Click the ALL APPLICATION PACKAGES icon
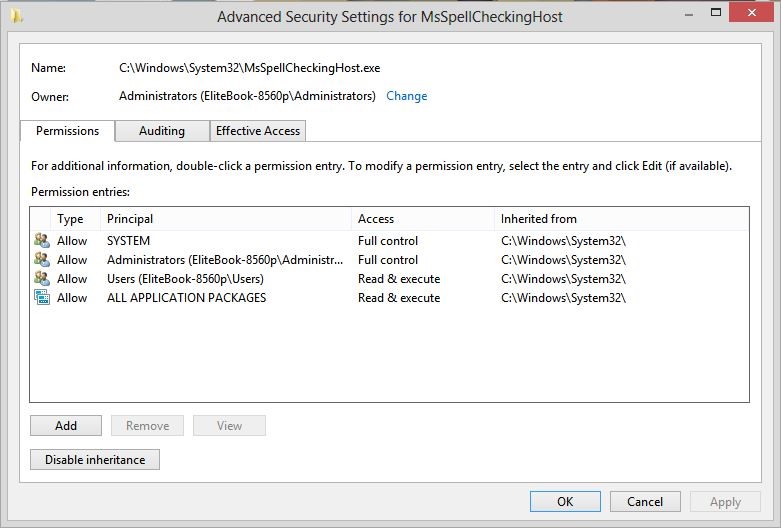Screen dimensions: 781x528 coord(42,297)
